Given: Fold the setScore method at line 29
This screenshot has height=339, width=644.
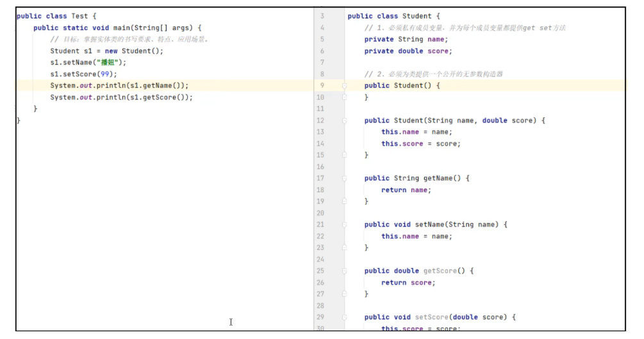Looking at the screenshot, I should pos(344,317).
